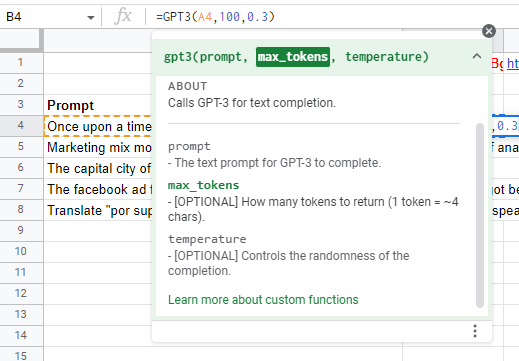Click Controls the randomness description
This screenshot has height=361, width=519.
[x=289, y=263]
